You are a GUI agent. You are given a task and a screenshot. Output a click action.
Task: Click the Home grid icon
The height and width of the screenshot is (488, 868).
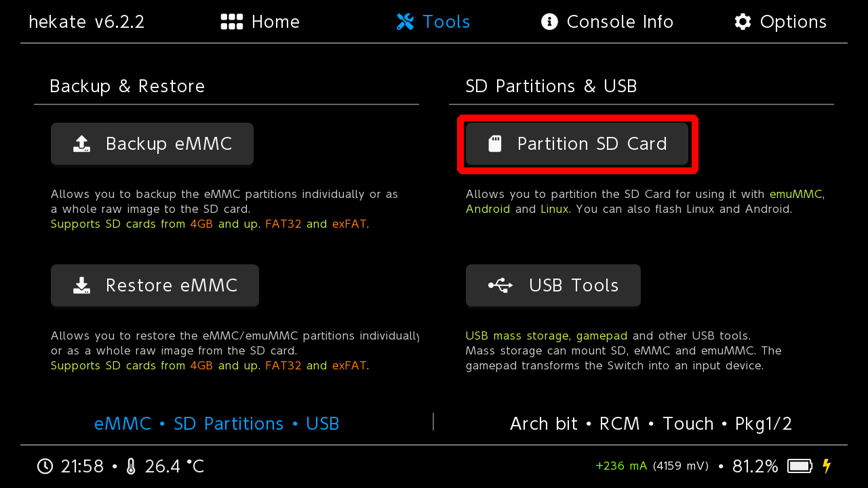click(x=232, y=22)
